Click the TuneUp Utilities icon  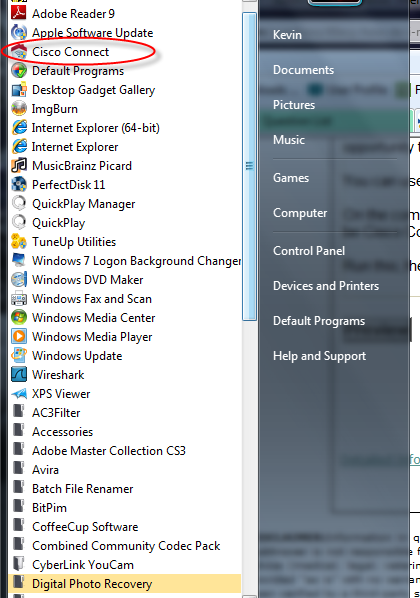coord(18,241)
